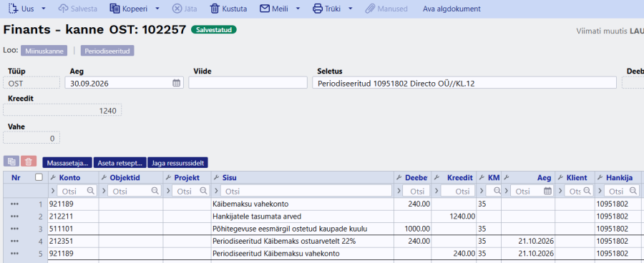Click the wrench icon beside table Aeg column
This screenshot has height=263, width=644.
point(507,178)
